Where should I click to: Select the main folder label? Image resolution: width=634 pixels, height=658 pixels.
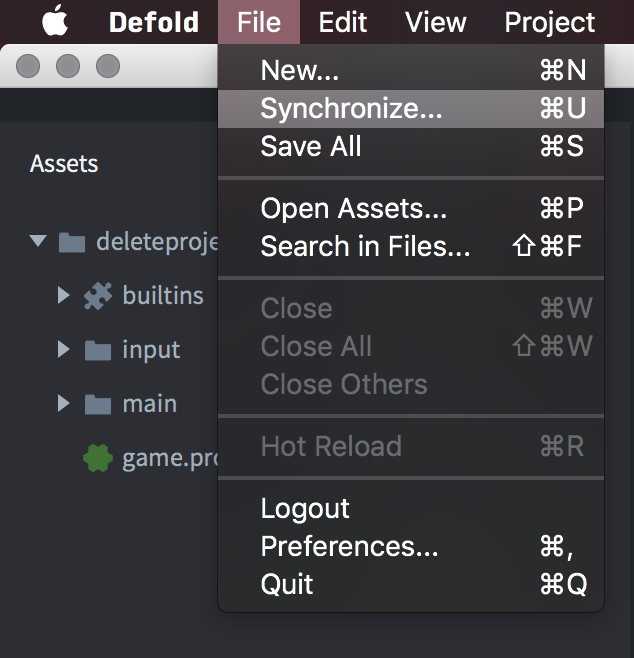tap(149, 404)
